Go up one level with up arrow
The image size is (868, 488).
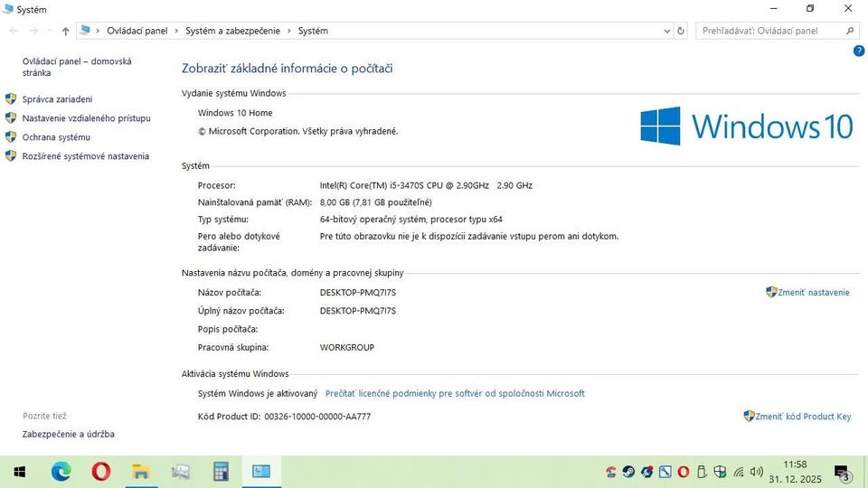(x=65, y=31)
